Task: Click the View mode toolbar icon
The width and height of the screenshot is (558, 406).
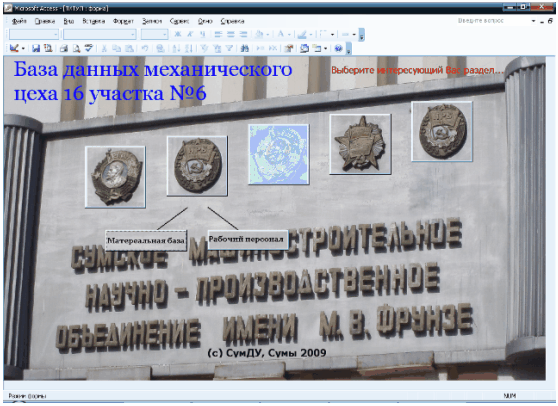Action: [14, 48]
